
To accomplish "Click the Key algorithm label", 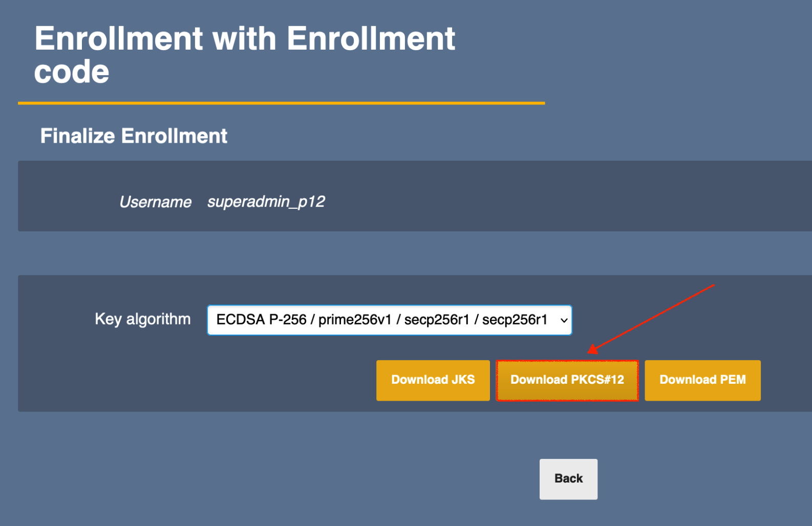I will click(142, 319).
